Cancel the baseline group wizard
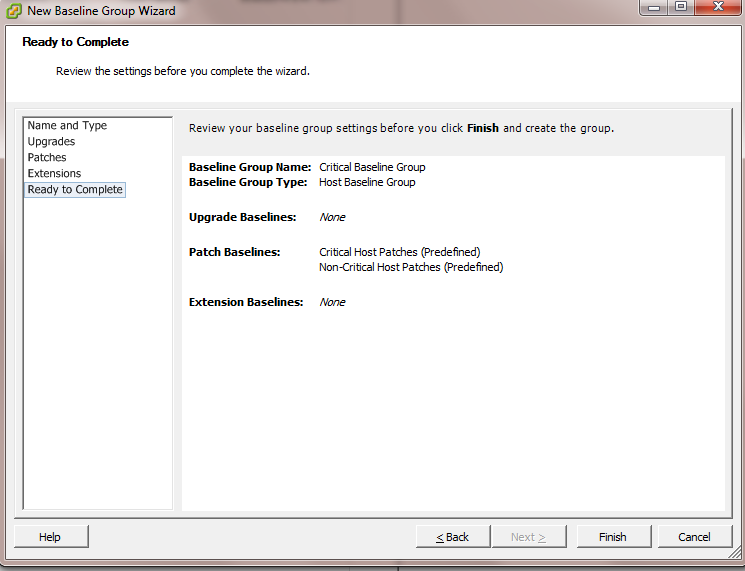Screen dimensions: 745x571 click(695, 537)
